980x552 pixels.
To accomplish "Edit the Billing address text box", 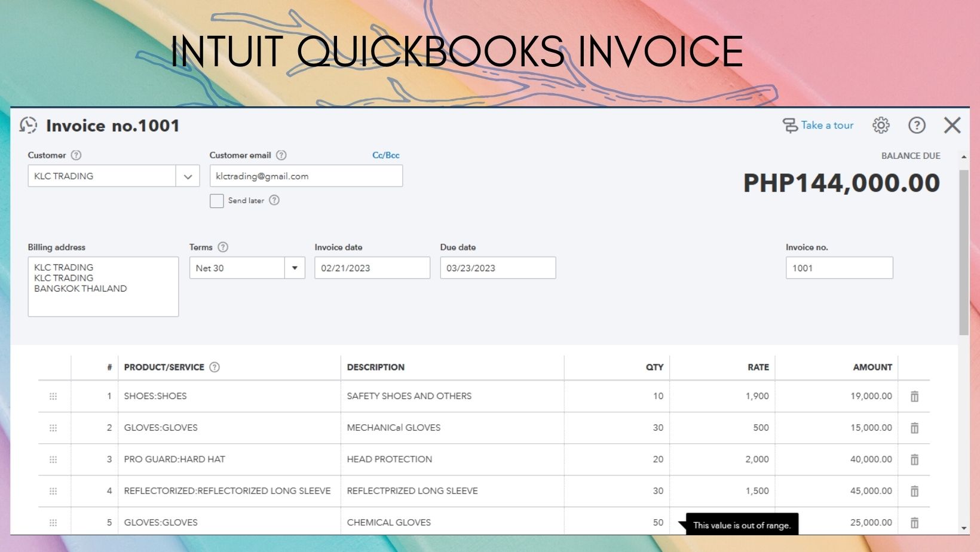I will tap(103, 287).
